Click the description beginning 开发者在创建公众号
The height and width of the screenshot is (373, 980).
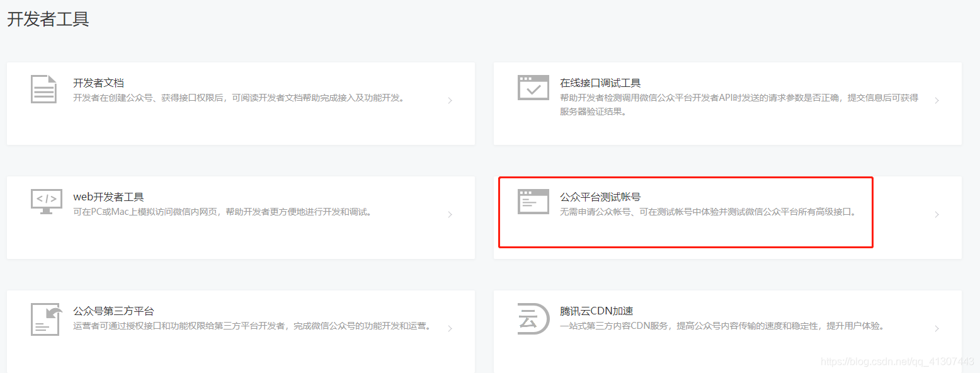[239, 98]
